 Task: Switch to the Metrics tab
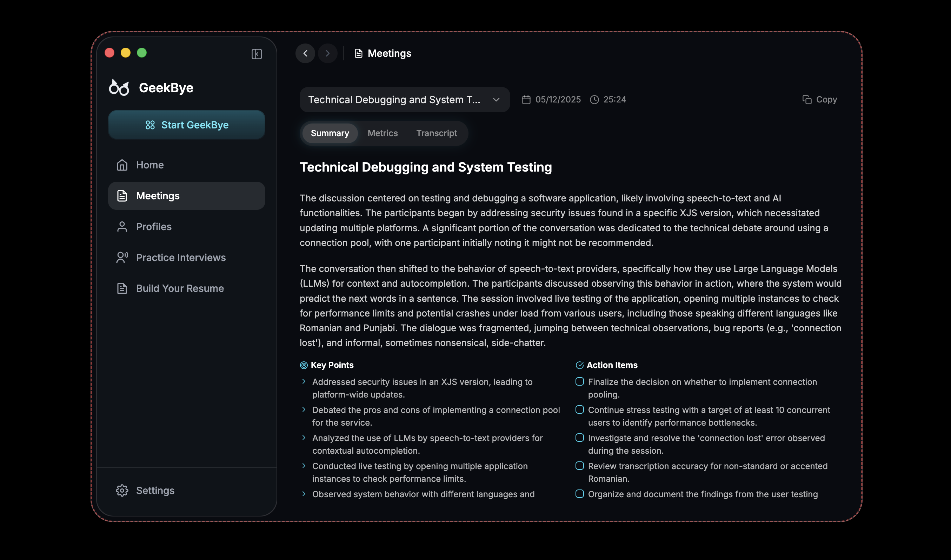[382, 133]
